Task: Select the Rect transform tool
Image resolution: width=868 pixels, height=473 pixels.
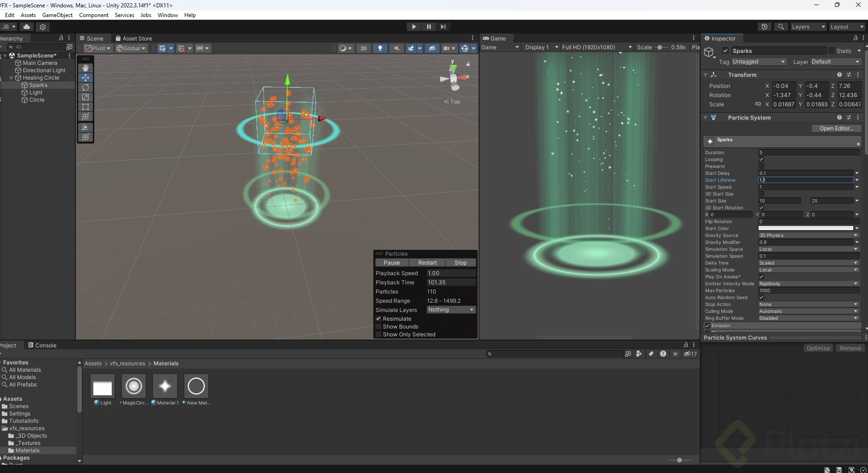Action: 86,107
